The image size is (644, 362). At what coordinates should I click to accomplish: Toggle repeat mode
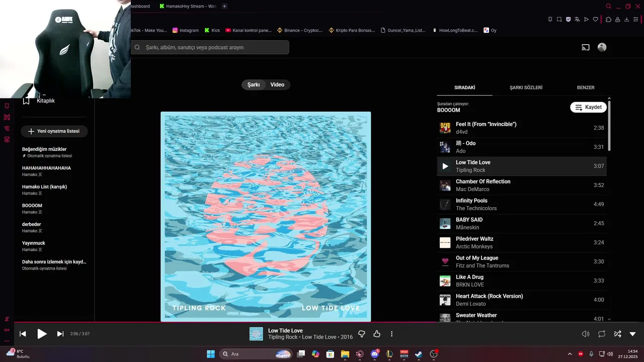(602, 334)
